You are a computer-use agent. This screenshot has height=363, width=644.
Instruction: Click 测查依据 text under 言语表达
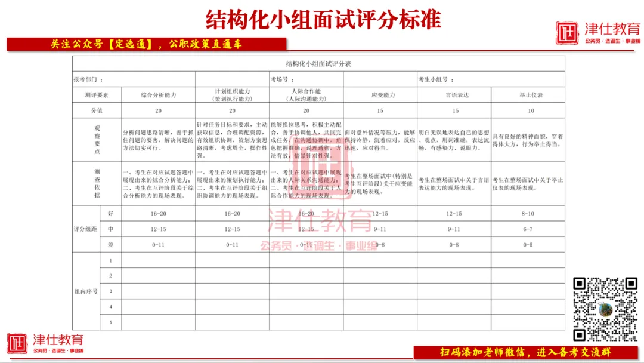454,184
